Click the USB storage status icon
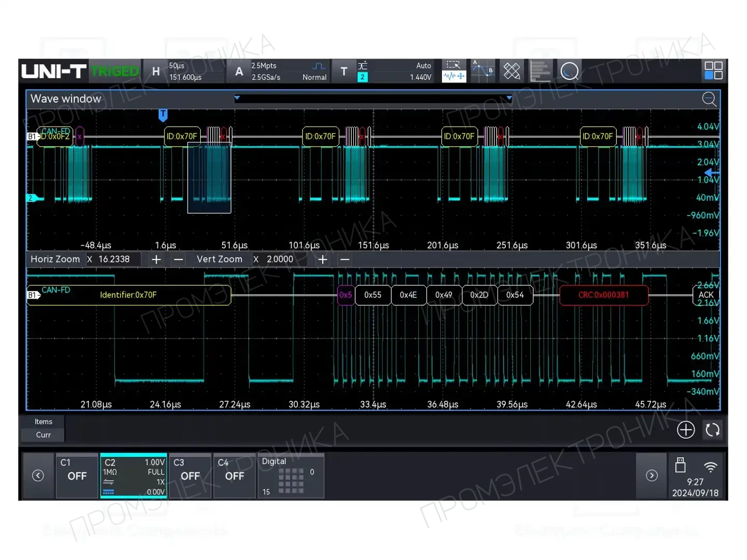The height and width of the screenshot is (560, 747). click(x=681, y=465)
